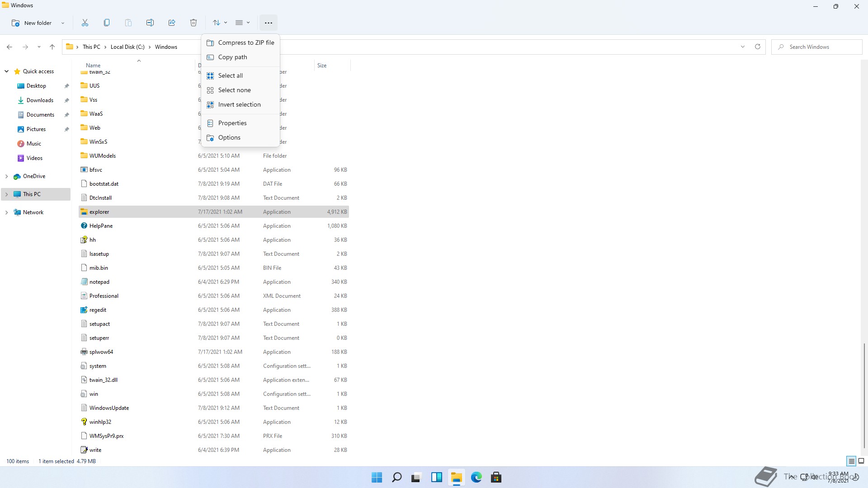Open Pictures in Quick access
This screenshot has height=488, width=868.
point(36,129)
